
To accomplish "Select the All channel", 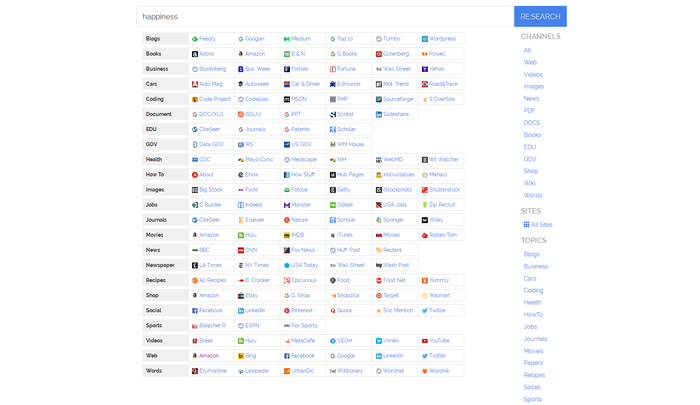I will click(527, 50).
